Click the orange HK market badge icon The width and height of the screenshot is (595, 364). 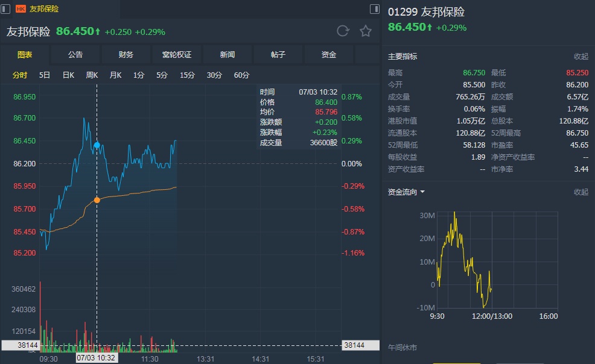point(21,9)
